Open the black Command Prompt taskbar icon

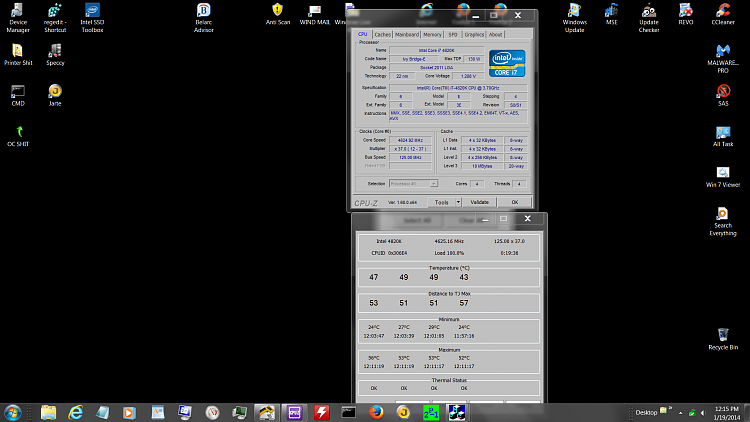click(349, 412)
